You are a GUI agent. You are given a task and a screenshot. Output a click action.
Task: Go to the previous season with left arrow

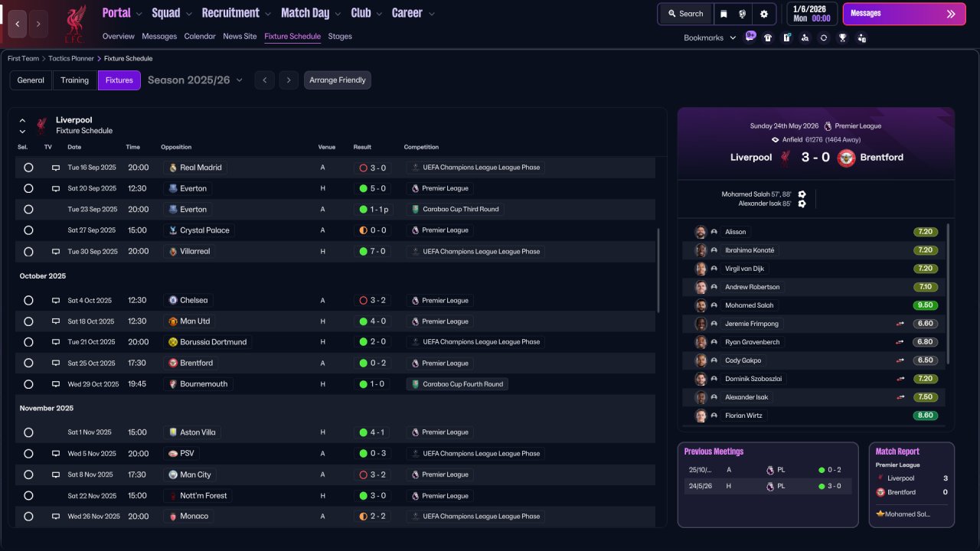pos(265,80)
